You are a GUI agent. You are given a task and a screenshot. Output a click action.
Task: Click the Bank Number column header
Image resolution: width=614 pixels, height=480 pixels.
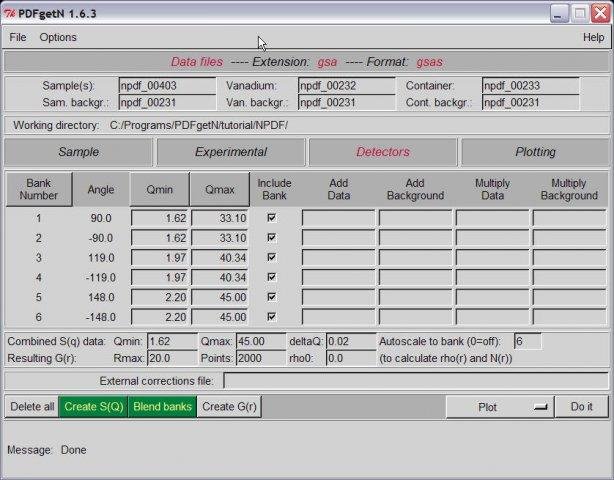point(39,189)
